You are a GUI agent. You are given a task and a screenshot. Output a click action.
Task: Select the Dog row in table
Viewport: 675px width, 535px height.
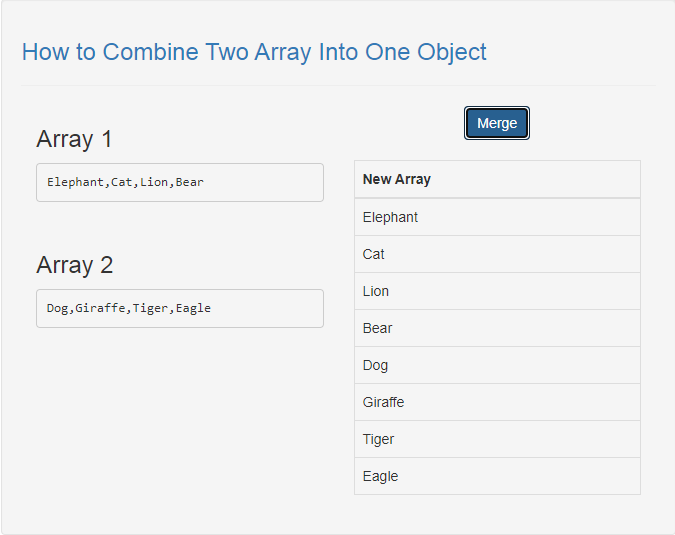click(497, 365)
